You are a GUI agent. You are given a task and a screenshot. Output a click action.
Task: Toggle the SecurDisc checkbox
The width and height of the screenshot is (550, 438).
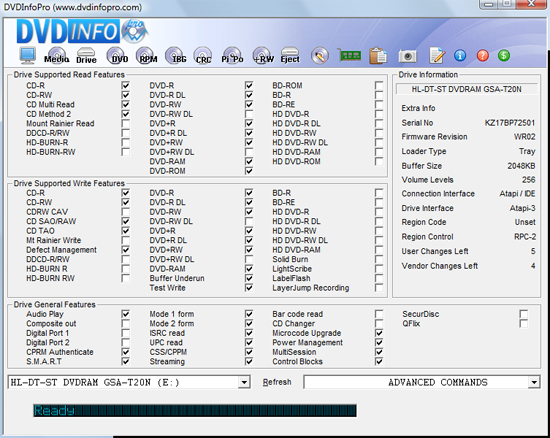523,314
